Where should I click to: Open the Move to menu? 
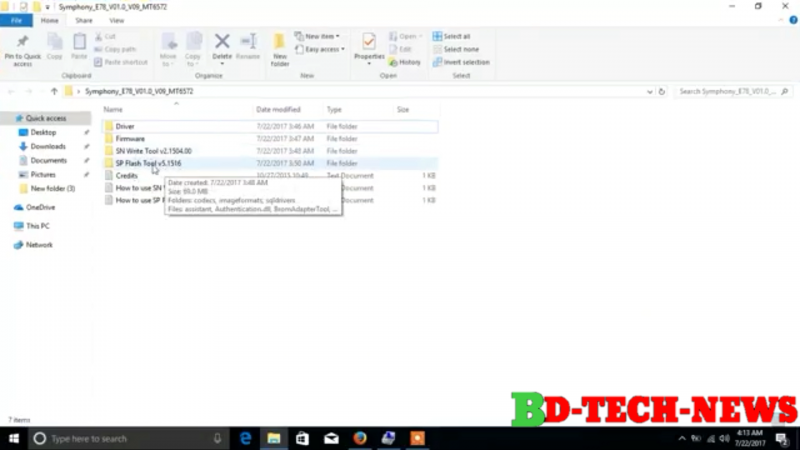(x=168, y=49)
